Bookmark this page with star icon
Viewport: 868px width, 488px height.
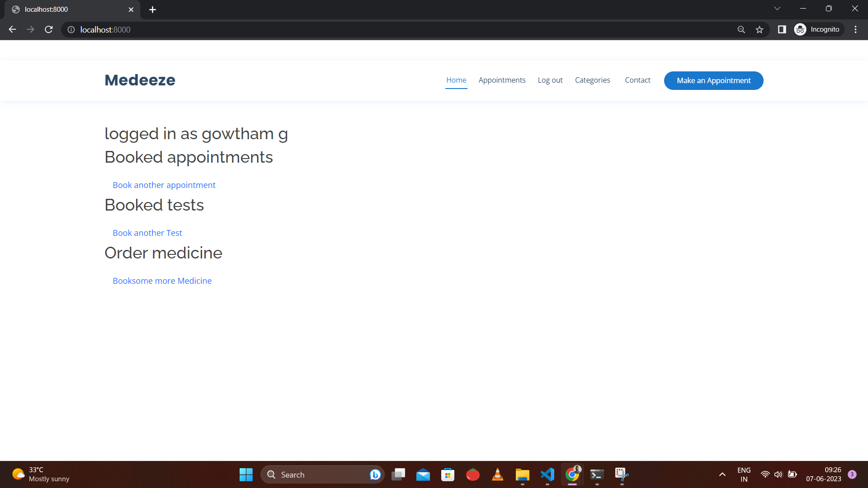coord(759,29)
